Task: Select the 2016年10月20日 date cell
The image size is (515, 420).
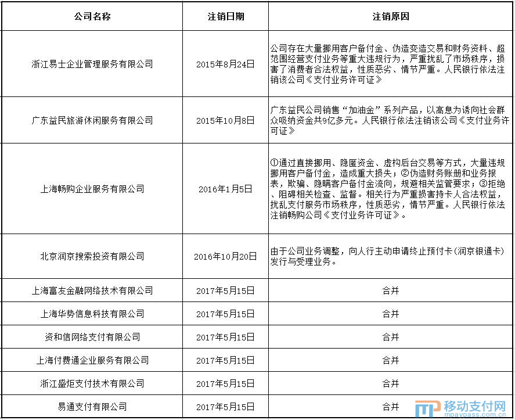Action: [226, 256]
